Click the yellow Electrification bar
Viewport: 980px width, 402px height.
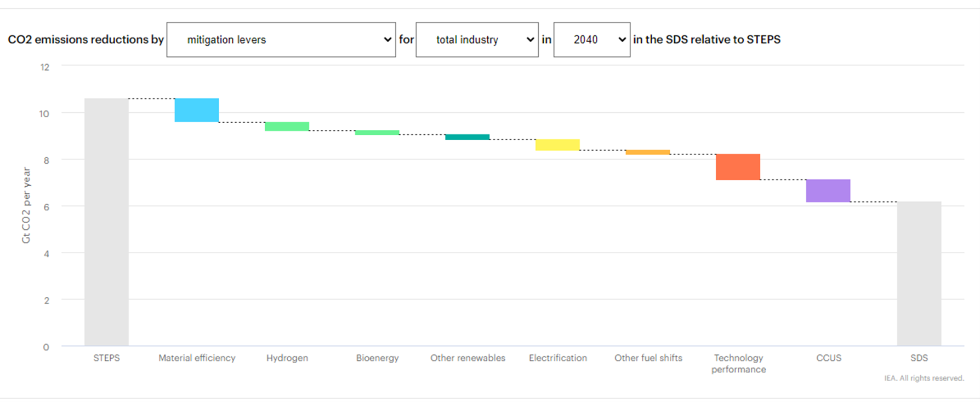[557, 145]
